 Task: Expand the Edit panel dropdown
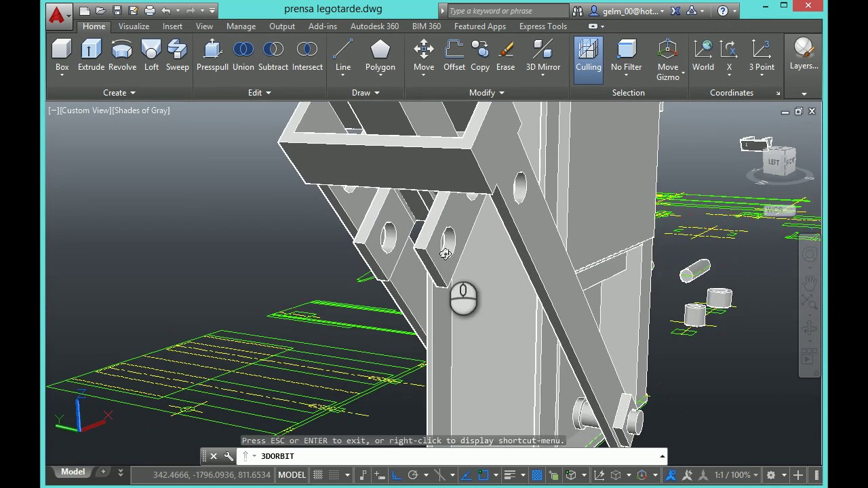click(x=259, y=93)
